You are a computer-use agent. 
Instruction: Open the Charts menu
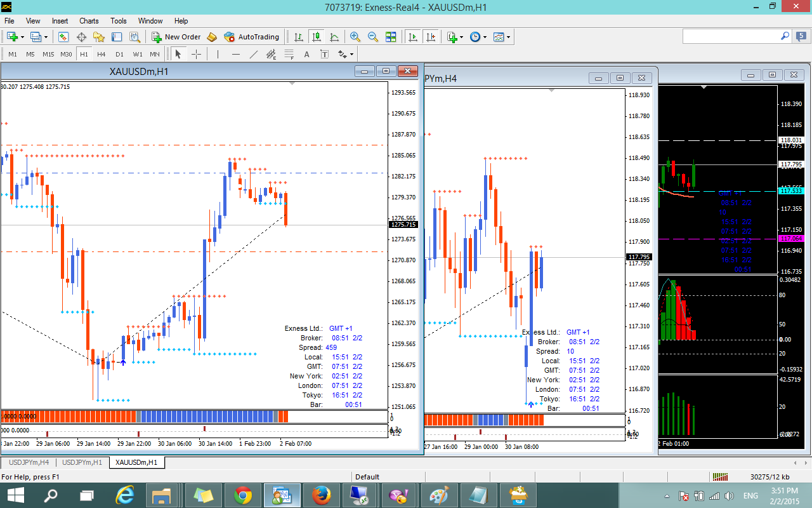tap(89, 21)
